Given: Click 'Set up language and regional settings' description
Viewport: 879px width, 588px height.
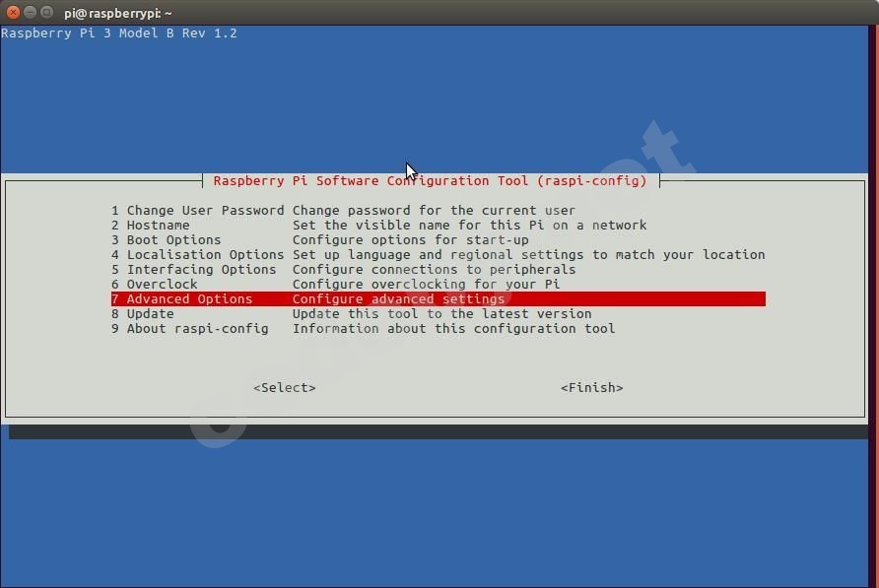Looking at the screenshot, I should (x=528, y=254).
